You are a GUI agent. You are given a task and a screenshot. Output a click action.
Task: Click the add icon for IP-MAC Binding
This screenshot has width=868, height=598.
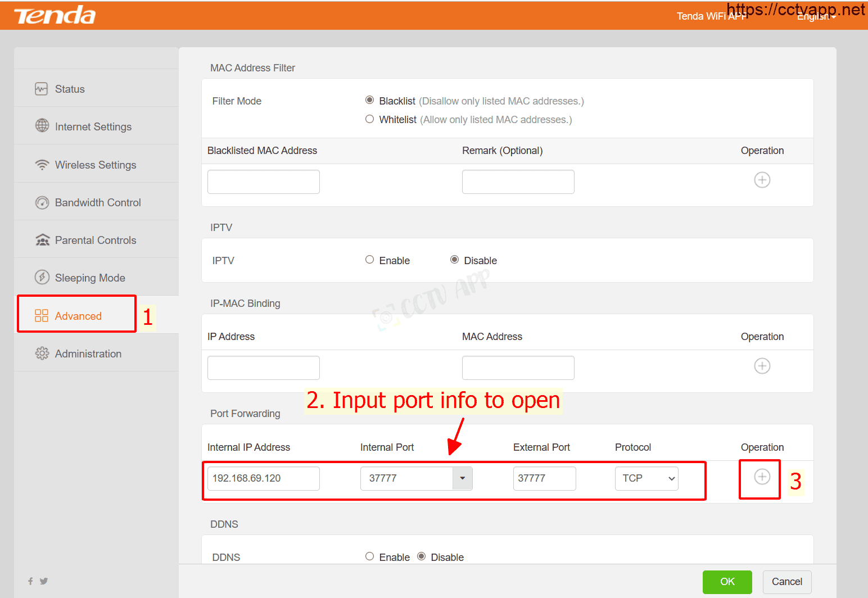coord(762,366)
